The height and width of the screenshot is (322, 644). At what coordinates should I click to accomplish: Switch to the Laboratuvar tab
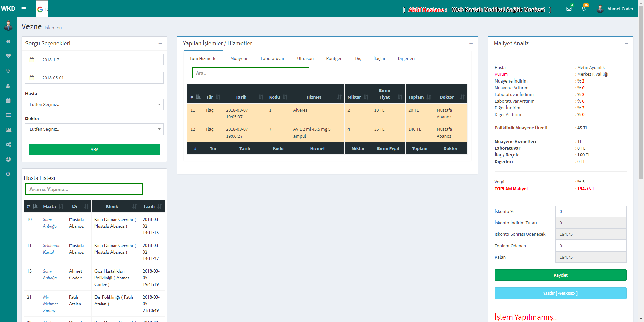coord(272,58)
